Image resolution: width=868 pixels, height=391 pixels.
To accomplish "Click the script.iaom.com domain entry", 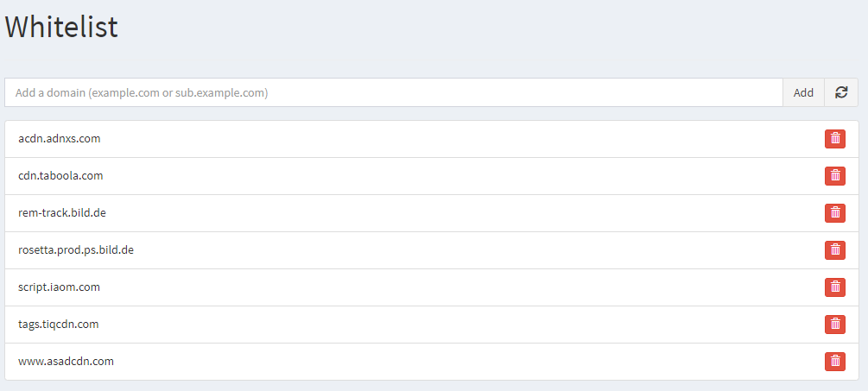I will [x=60, y=287].
